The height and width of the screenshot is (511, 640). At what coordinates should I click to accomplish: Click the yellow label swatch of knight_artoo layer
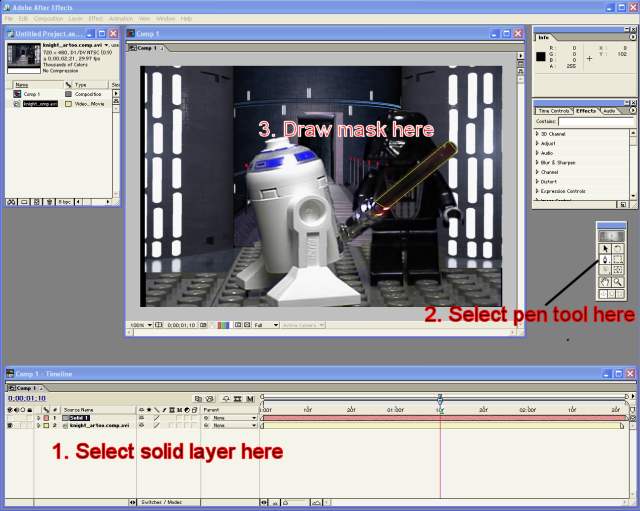click(46, 425)
